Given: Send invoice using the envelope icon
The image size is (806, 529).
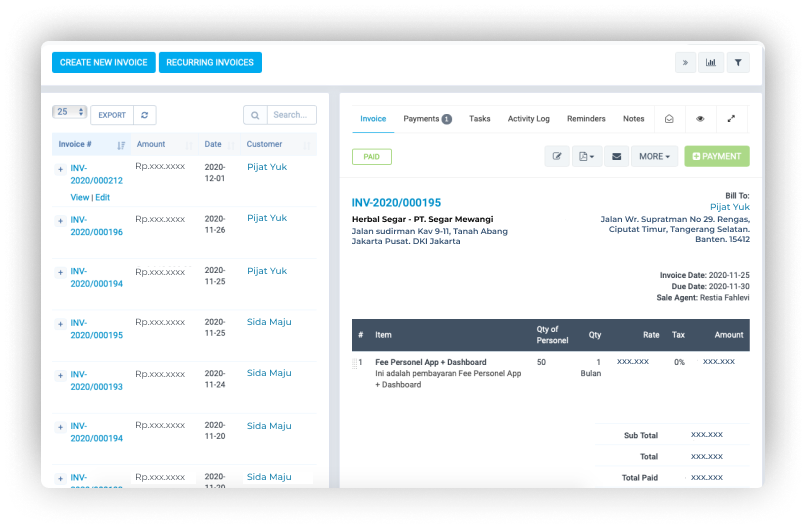Looking at the screenshot, I should (616, 157).
